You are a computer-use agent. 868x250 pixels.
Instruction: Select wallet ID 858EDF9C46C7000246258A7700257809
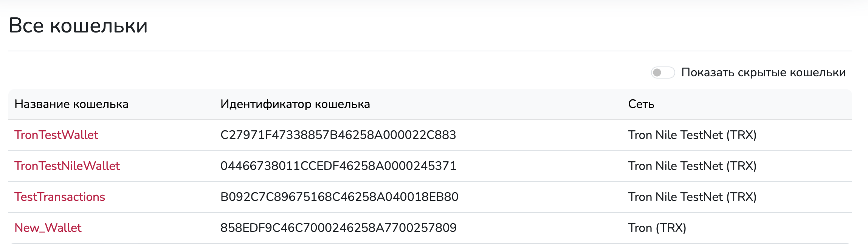point(338,228)
